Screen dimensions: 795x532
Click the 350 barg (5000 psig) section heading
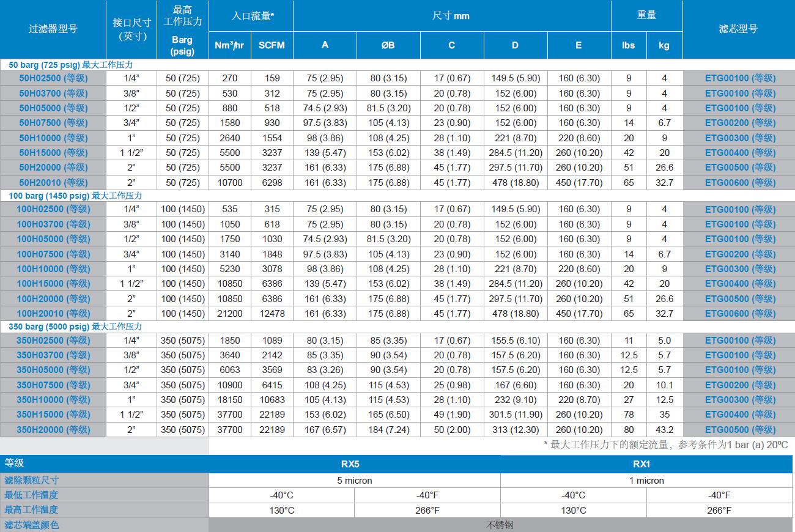[75, 327]
